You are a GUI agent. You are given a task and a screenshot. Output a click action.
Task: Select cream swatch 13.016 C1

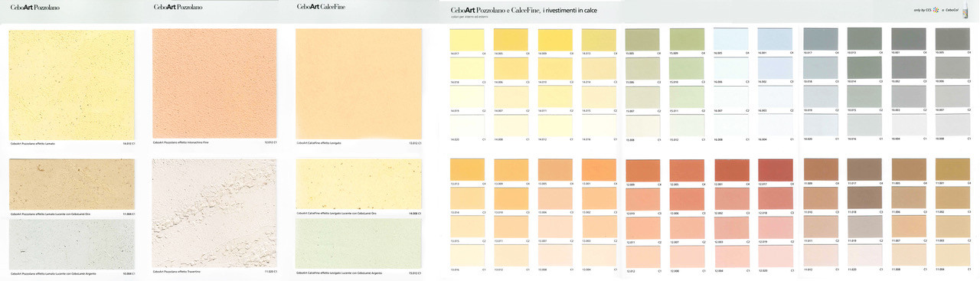[468, 256]
